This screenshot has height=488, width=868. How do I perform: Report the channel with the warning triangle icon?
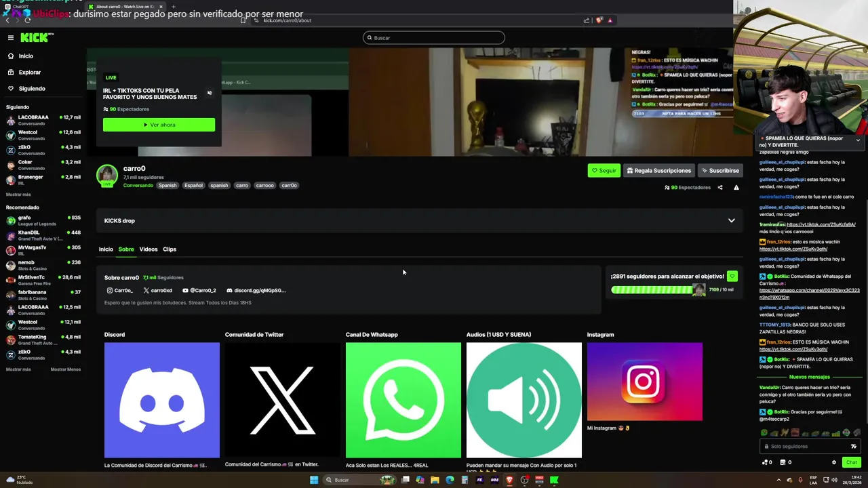[x=736, y=188]
